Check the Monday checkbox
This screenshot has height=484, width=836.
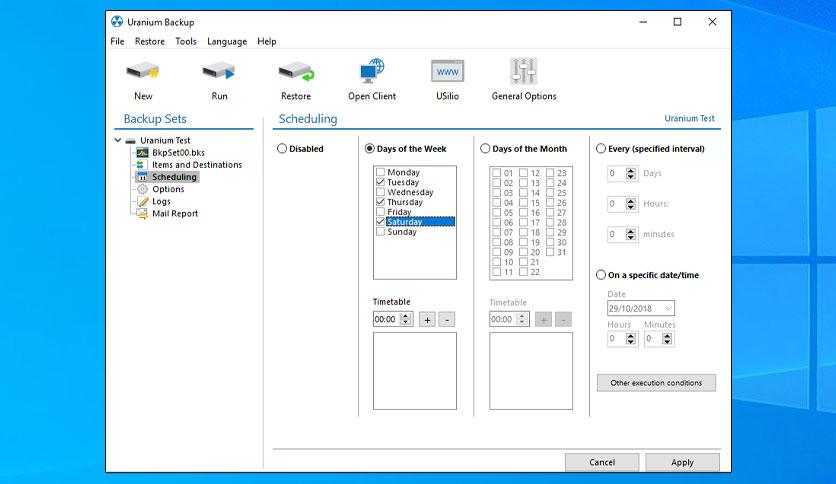pyautogui.click(x=380, y=172)
